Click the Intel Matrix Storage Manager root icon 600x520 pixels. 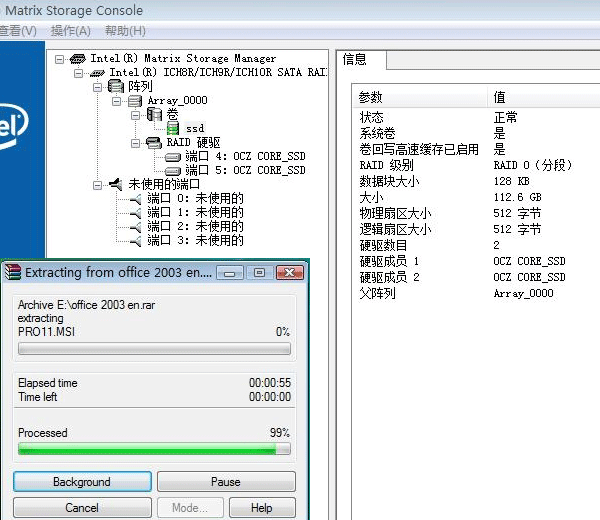pyautogui.click(x=78, y=59)
